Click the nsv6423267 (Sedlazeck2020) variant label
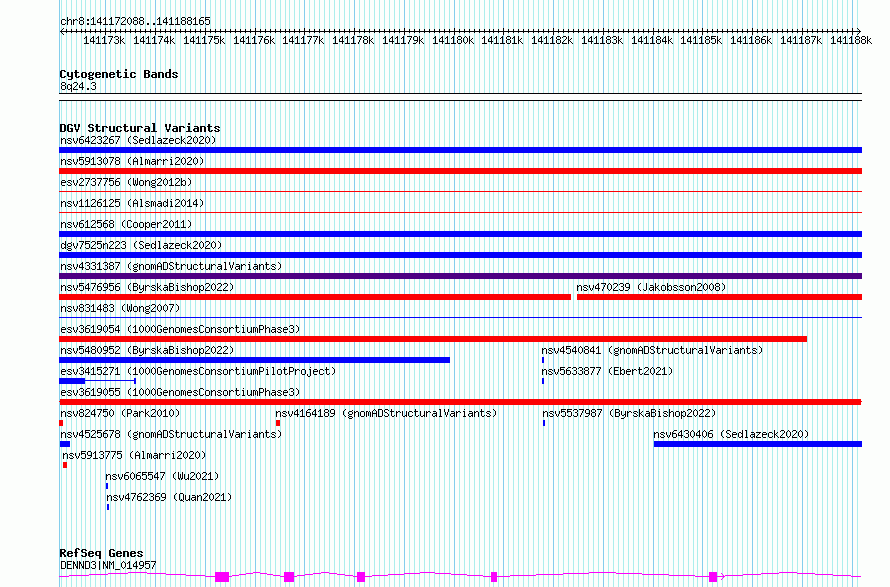 (138, 140)
